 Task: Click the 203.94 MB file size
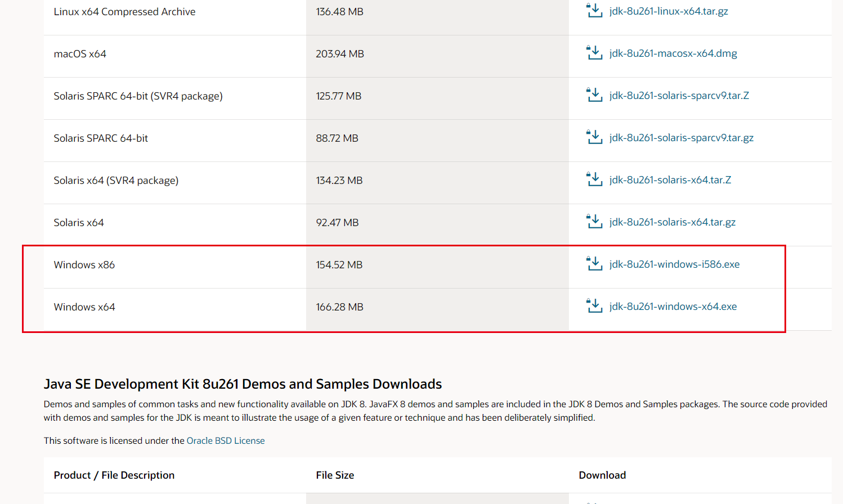point(340,54)
